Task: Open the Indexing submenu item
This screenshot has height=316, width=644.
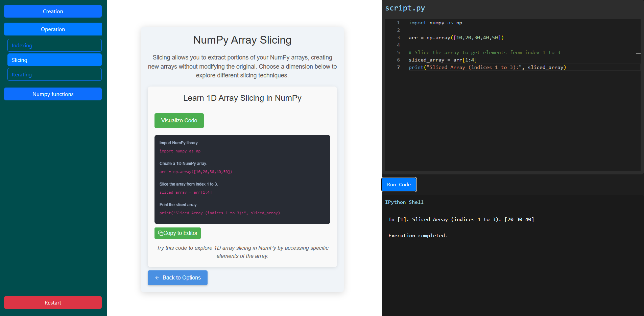Action: pos(54,45)
